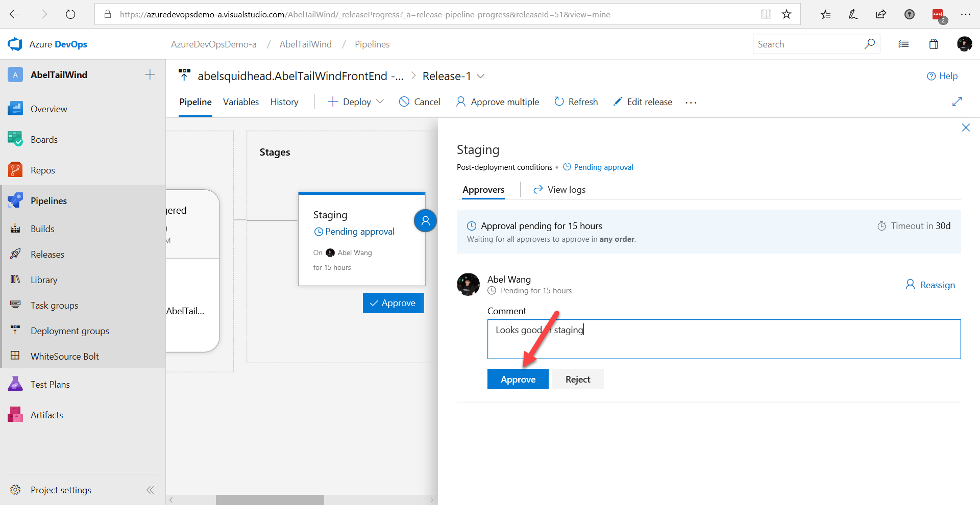Open Releases under Pipelines
The image size is (980, 505).
[x=82, y=254]
